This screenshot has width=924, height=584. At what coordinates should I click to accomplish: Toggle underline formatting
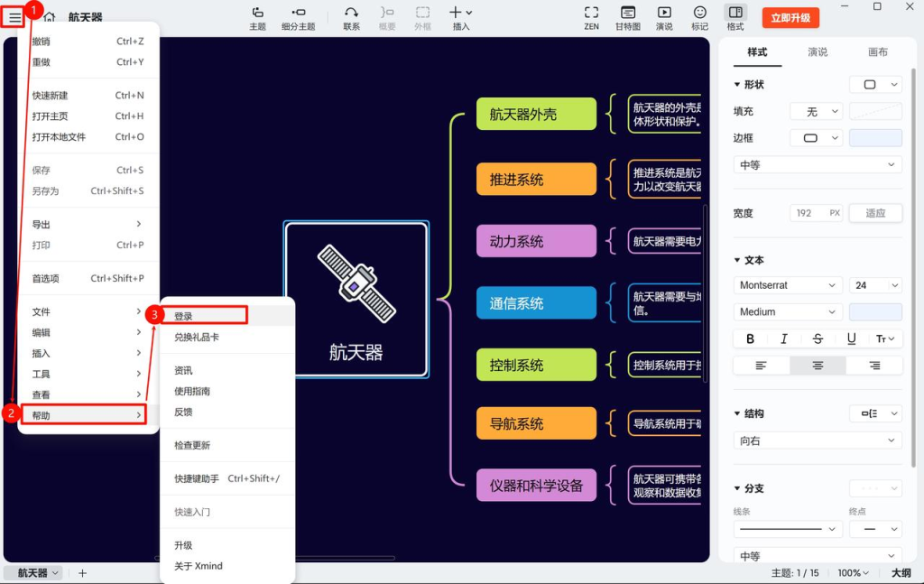(x=851, y=338)
